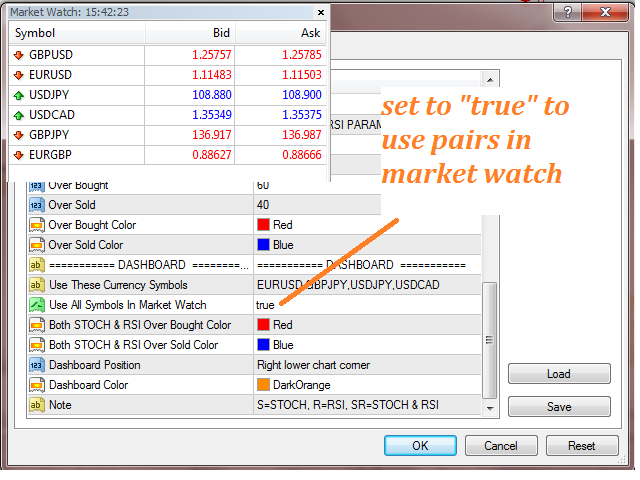Screen dimensions: 640x480
Task: Click the Load button
Action: coord(559,374)
